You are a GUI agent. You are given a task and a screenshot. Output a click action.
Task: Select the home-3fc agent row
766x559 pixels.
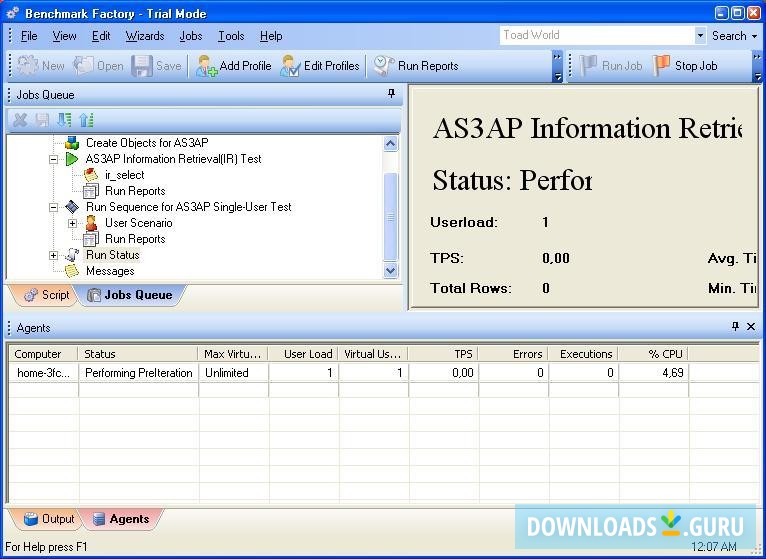[x=383, y=373]
